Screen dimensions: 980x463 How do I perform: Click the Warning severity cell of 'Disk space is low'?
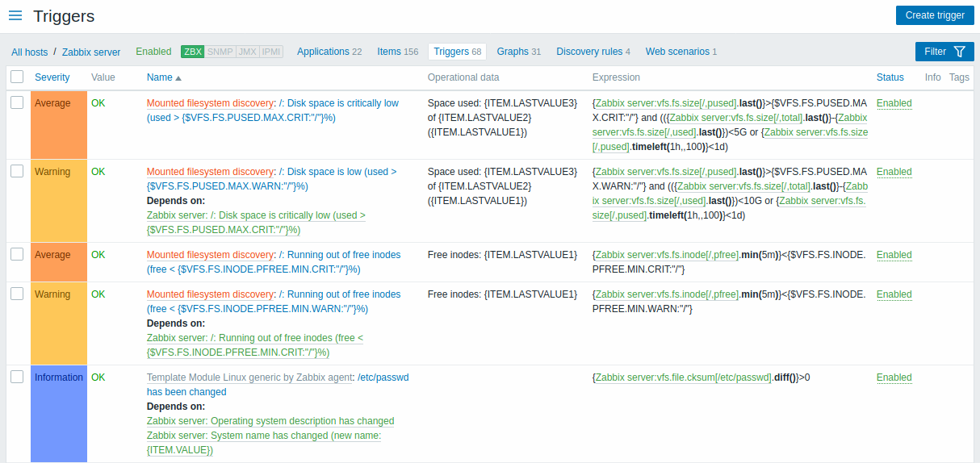click(x=58, y=201)
